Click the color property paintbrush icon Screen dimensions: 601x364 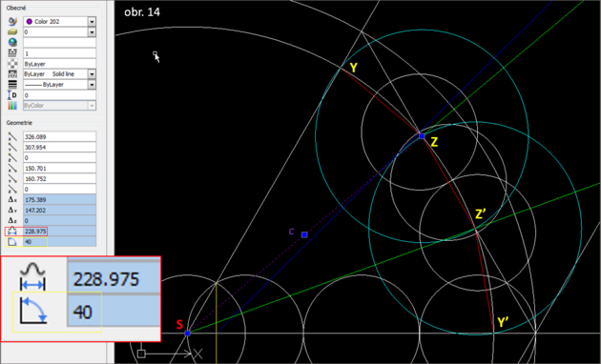click(x=12, y=21)
